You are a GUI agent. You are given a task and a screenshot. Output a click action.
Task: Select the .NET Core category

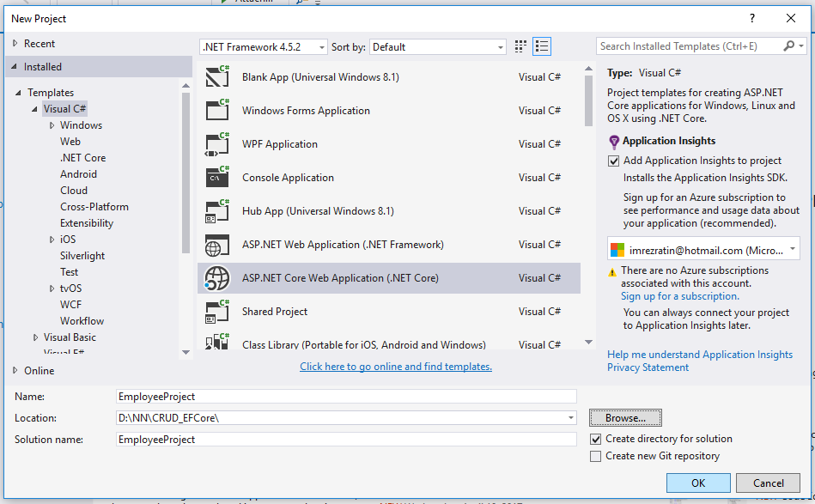[82, 157]
